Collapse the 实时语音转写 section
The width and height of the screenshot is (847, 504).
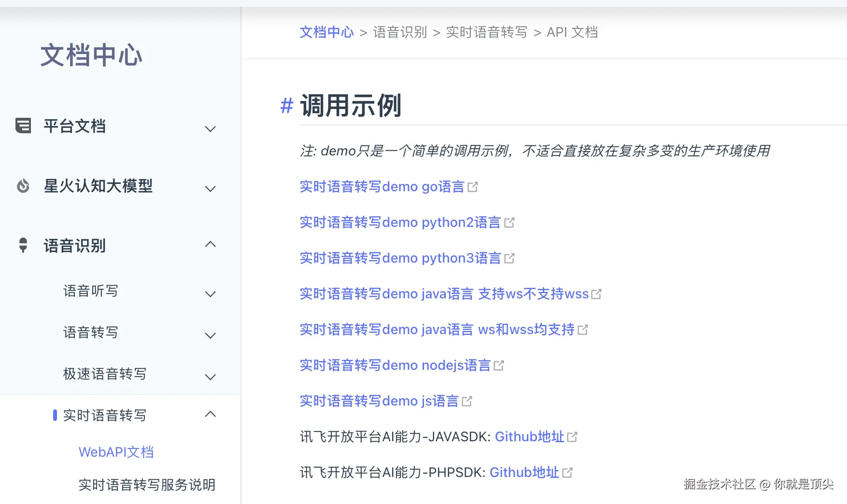tap(210, 414)
